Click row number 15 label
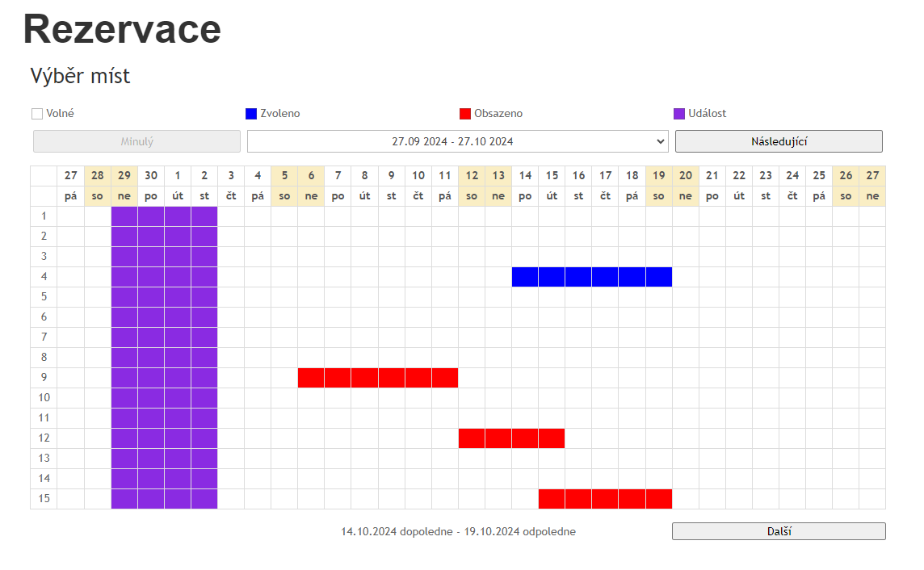The image size is (924, 570). pyautogui.click(x=44, y=499)
